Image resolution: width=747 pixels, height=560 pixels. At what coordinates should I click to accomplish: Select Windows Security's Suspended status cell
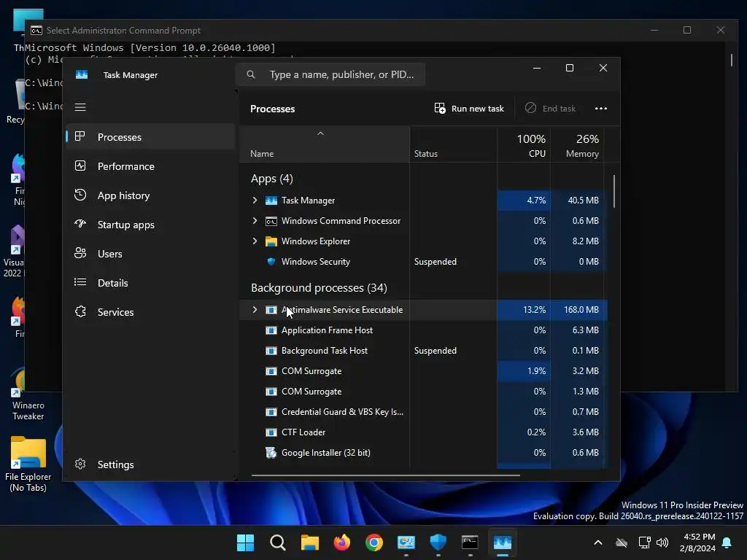pyautogui.click(x=453, y=262)
